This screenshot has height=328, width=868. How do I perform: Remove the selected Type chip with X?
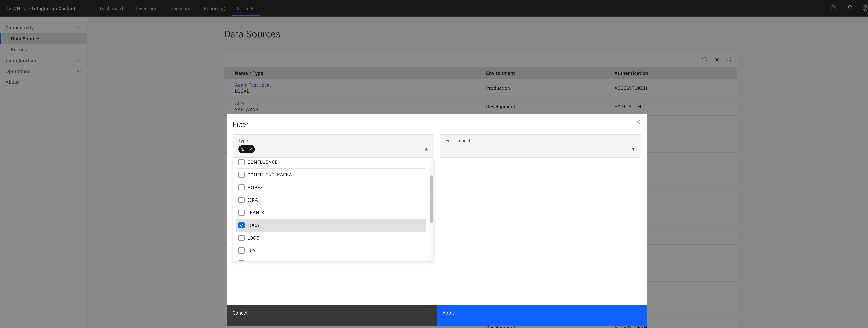[x=251, y=149]
